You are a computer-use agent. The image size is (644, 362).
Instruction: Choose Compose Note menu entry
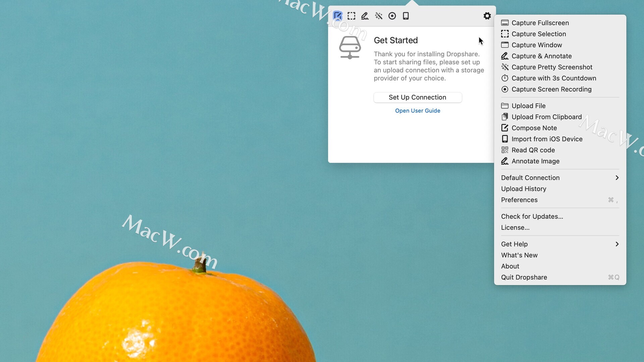pyautogui.click(x=560, y=128)
